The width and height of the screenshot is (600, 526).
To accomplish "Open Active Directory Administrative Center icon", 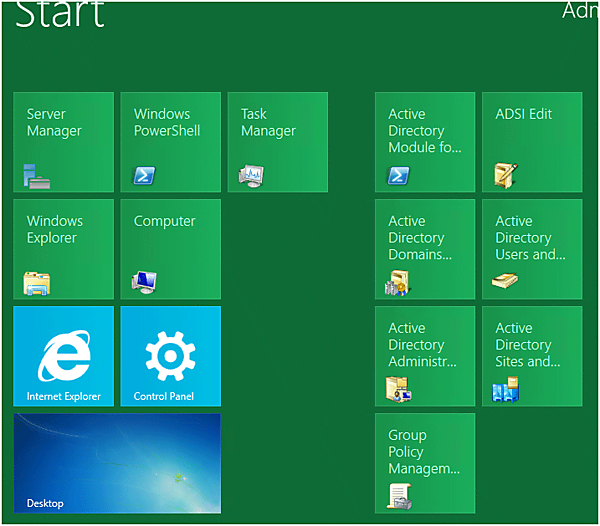I will (x=399, y=389).
